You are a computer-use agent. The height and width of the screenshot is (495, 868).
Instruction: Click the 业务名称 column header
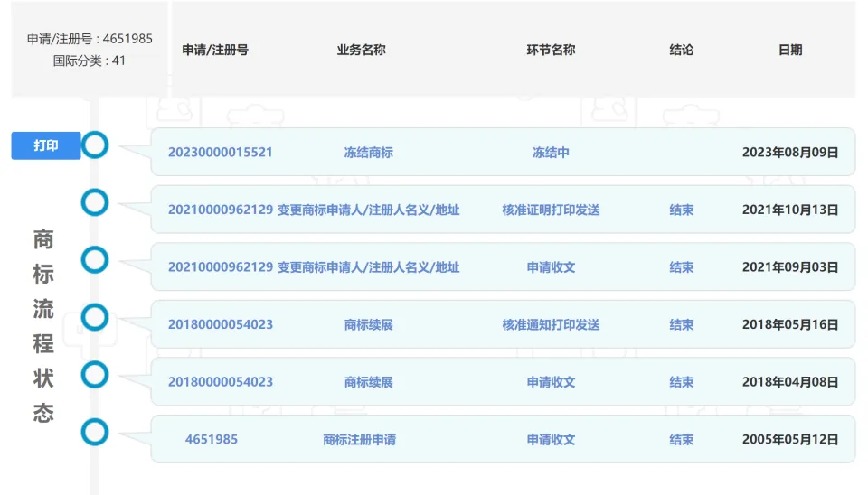361,51
